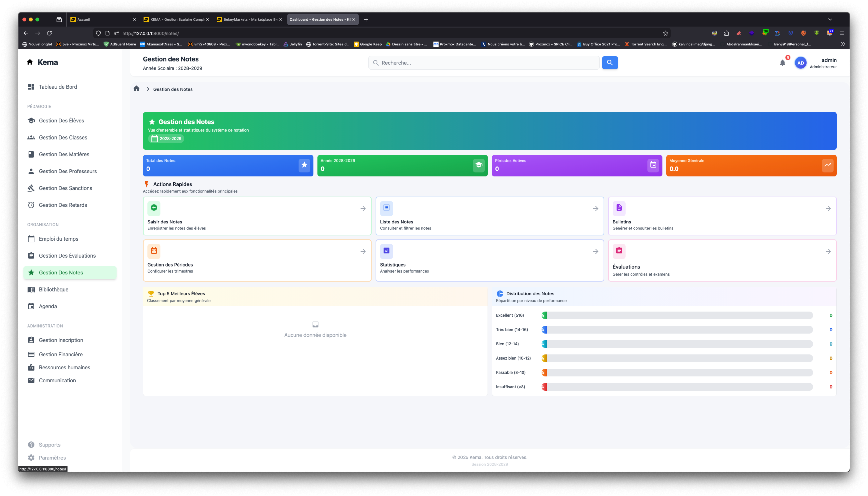Open Gestion Des Élèves sidebar item
This screenshot has height=496, width=868.
[x=61, y=121]
